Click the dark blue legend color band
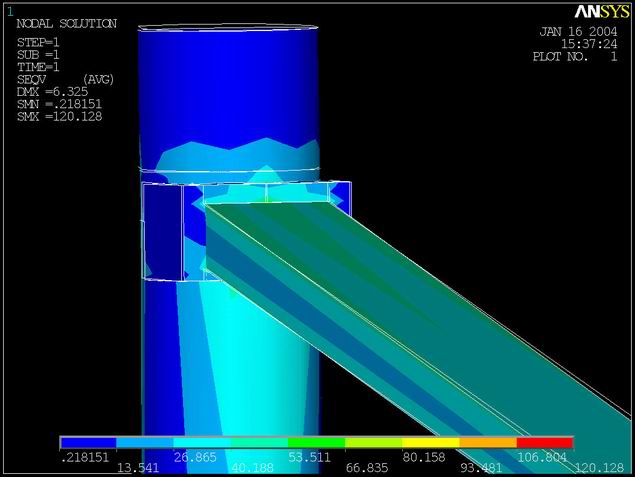 [88, 443]
